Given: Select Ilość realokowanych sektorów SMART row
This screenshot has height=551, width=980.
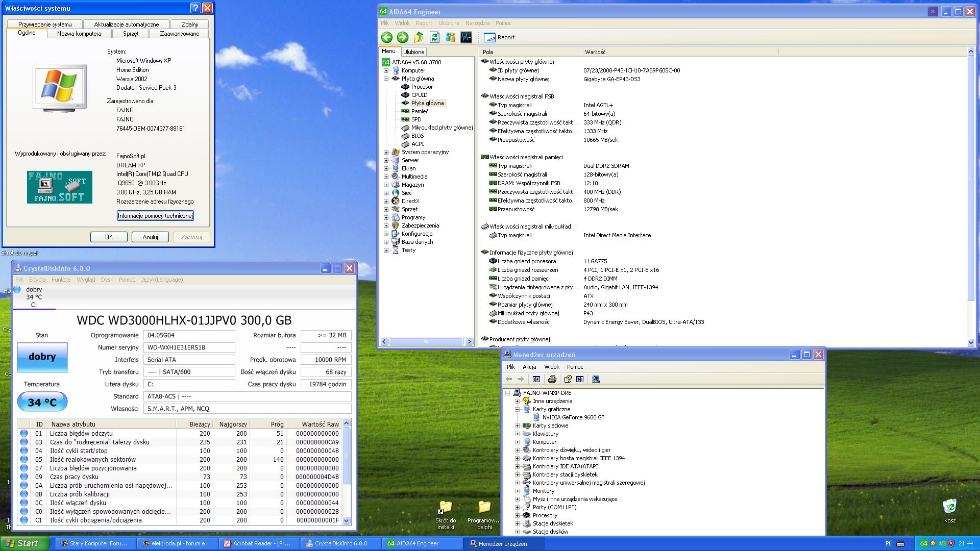Looking at the screenshot, I should tap(180, 460).
